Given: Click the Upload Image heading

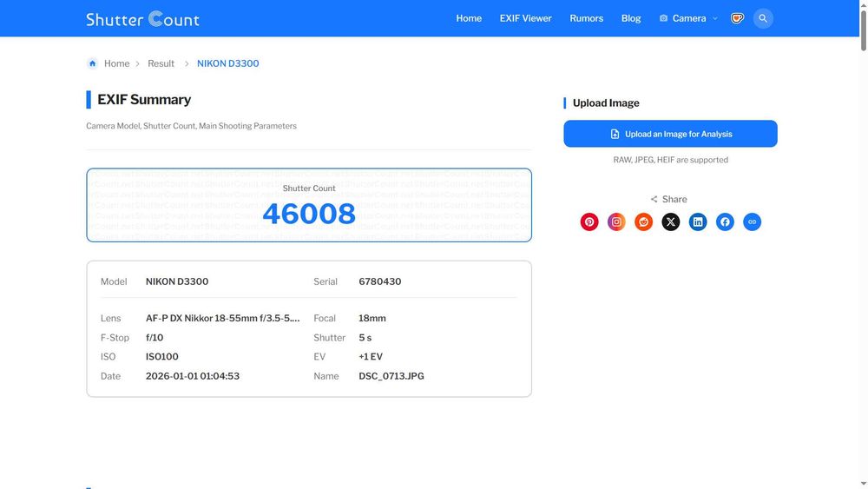Looking at the screenshot, I should click(606, 103).
